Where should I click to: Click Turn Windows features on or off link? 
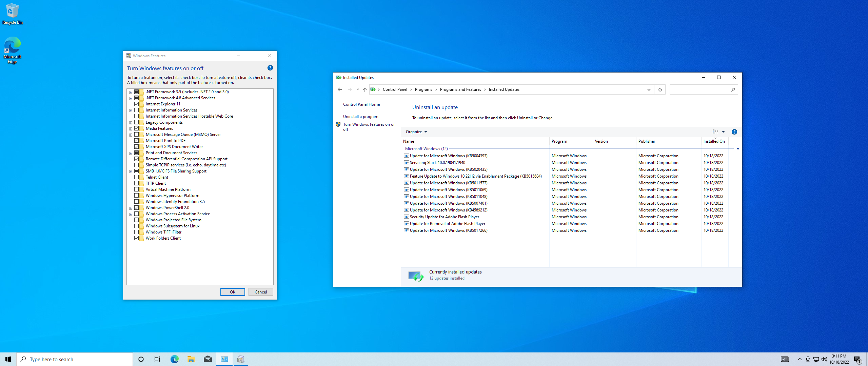pos(369,127)
